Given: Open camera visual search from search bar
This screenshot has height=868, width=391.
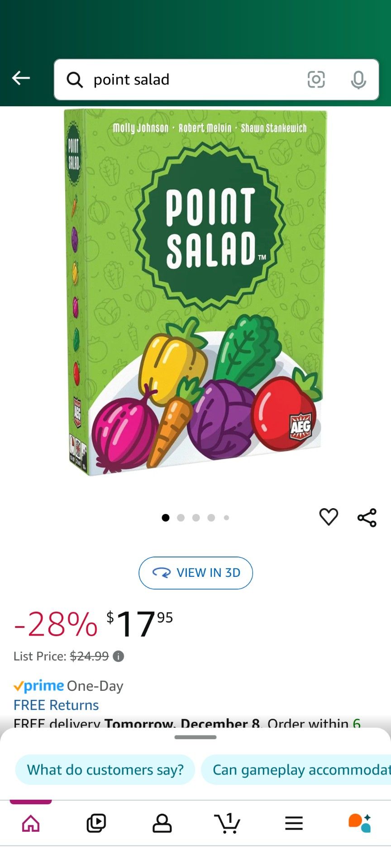Looking at the screenshot, I should tap(316, 80).
